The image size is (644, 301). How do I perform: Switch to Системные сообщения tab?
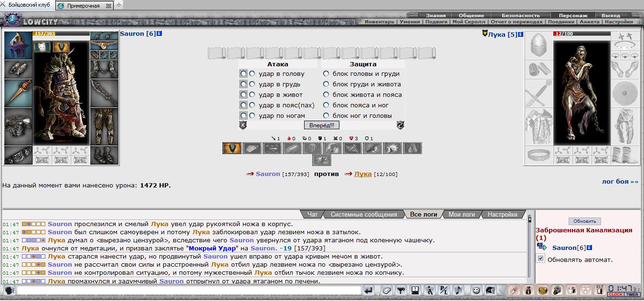364,214
